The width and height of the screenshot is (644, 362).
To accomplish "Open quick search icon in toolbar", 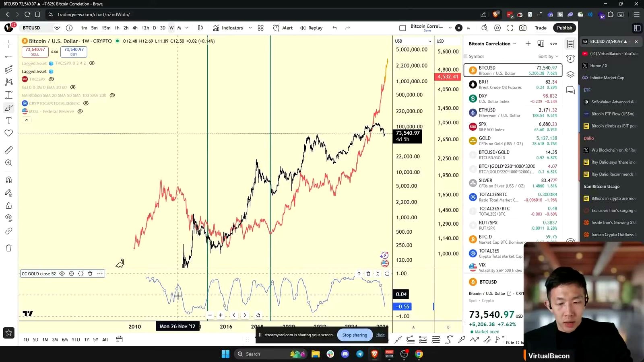I will (485, 28).
